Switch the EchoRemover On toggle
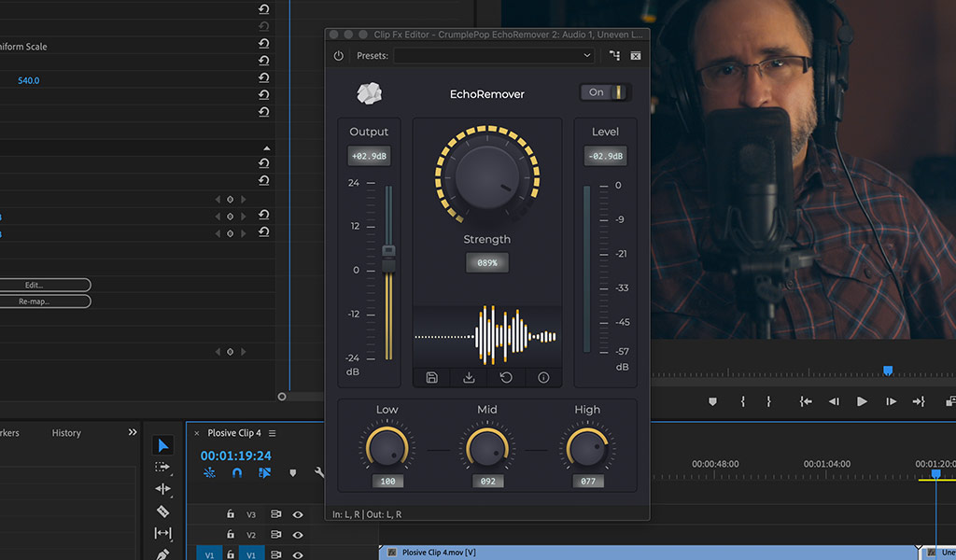Viewport: 956px width, 560px height. click(x=605, y=92)
